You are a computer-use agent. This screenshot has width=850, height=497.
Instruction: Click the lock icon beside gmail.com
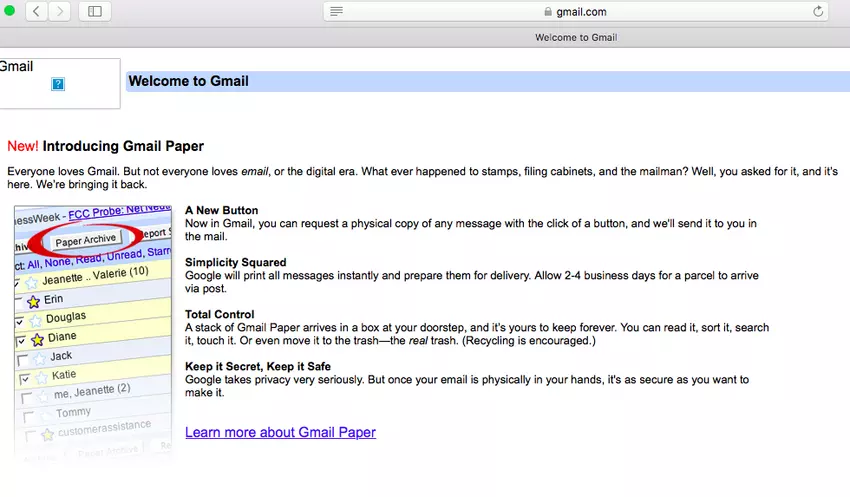pos(548,11)
